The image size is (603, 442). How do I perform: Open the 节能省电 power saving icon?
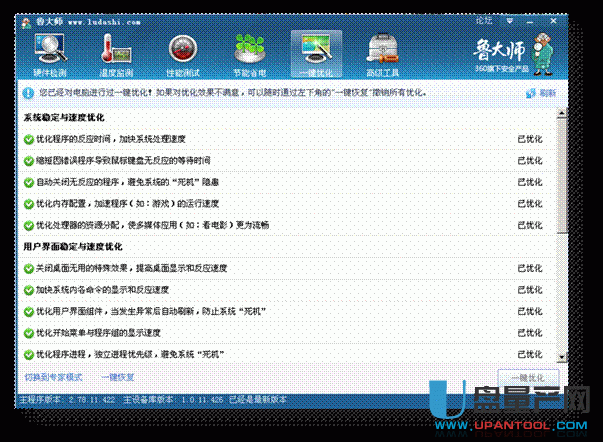pos(250,52)
